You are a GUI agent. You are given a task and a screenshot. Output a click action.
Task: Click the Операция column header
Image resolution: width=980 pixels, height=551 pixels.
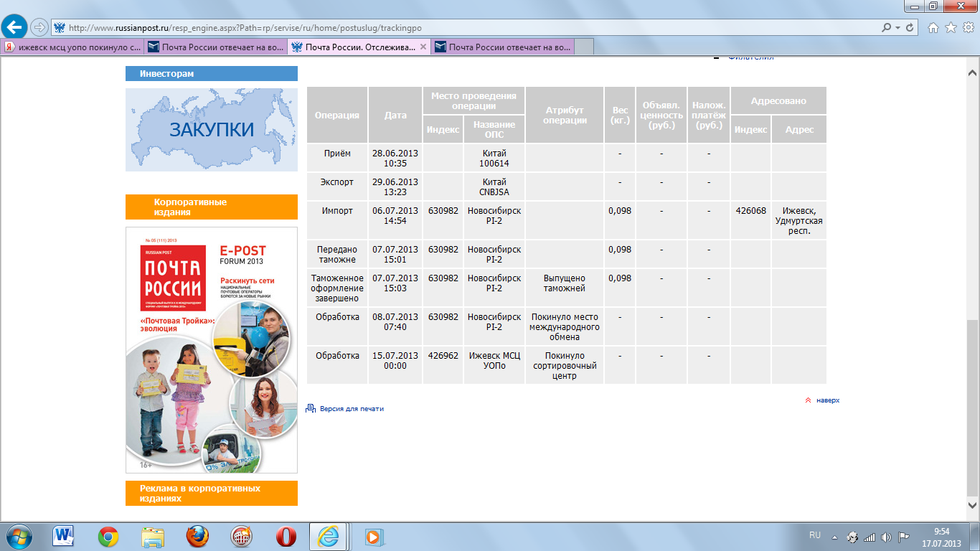coord(337,115)
